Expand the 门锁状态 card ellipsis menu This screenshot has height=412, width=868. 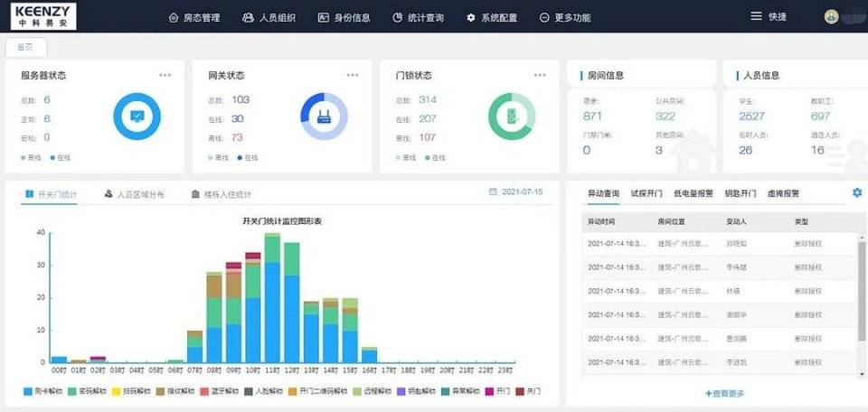(x=540, y=75)
